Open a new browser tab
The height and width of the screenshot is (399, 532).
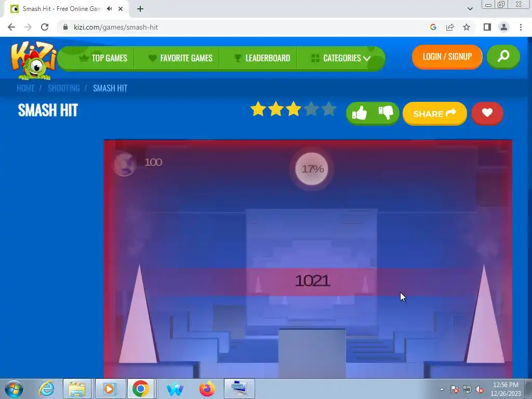click(140, 9)
